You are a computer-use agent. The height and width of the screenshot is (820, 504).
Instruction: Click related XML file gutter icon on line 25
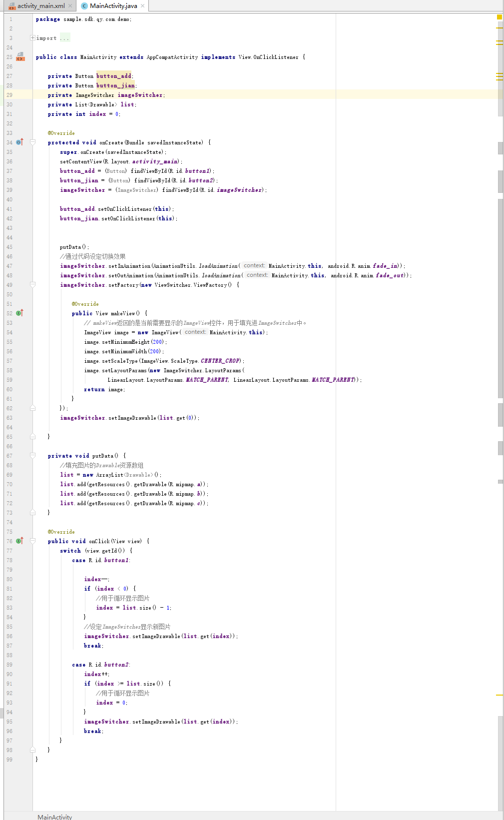(x=20, y=56)
